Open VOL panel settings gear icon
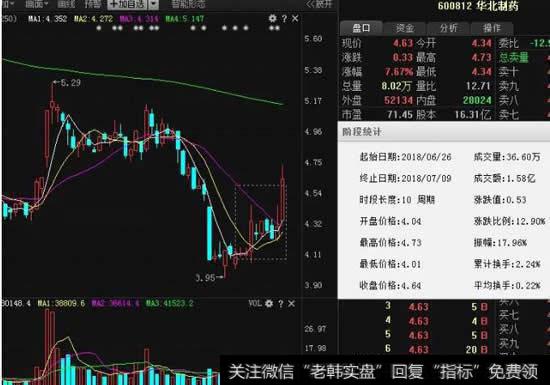Screen dimensions: 550x385 [x=269, y=303]
